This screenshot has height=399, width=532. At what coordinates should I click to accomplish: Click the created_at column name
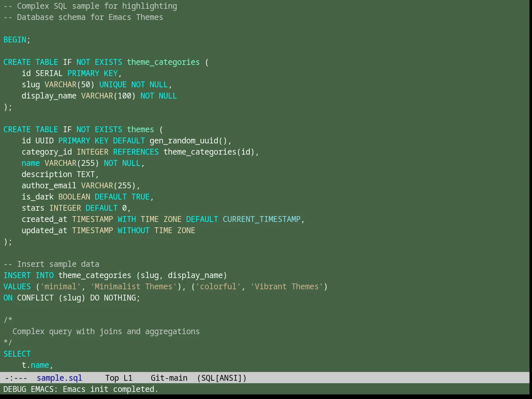coord(44,219)
